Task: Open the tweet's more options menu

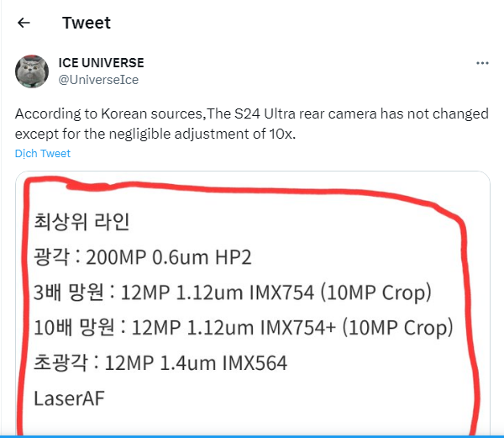Action: point(482,63)
